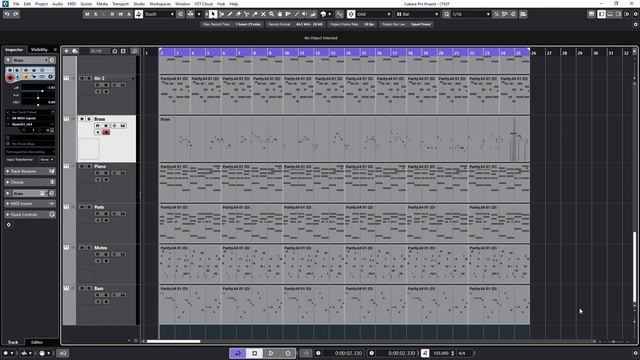640x360 pixels.
Task: Click the Record transport button
Action: tap(288, 353)
